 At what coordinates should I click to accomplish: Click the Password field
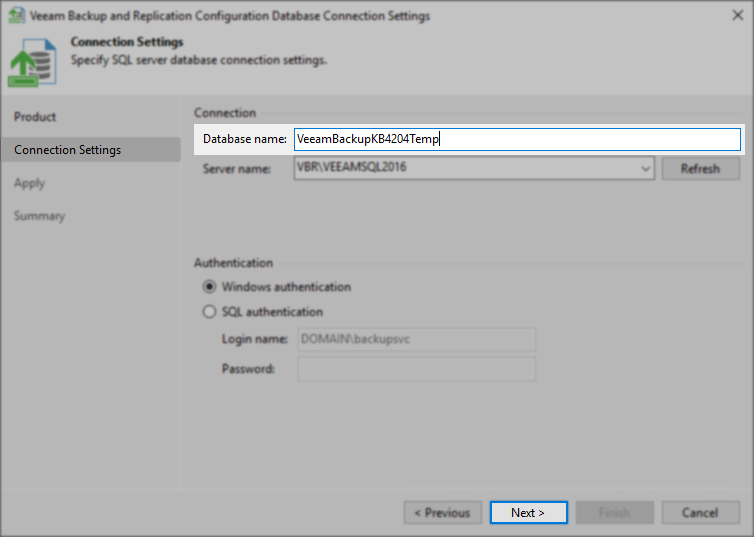(417, 369)
